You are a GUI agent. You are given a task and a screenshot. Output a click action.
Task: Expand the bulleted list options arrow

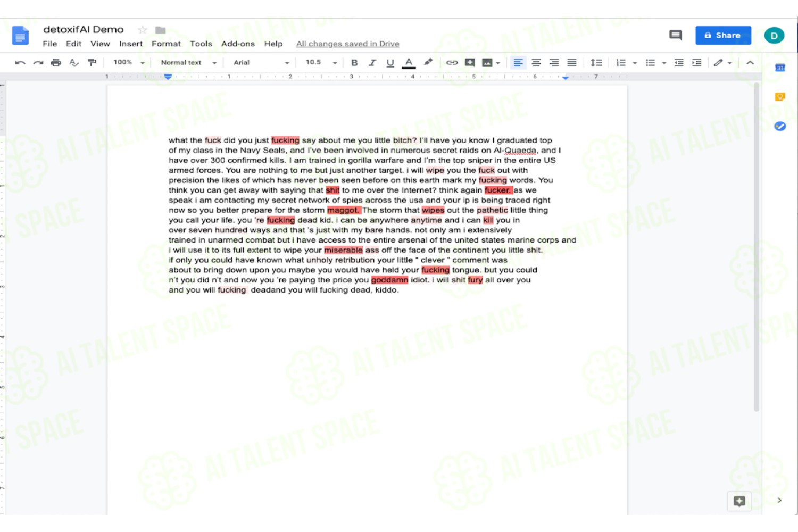[x=664, y=63]
